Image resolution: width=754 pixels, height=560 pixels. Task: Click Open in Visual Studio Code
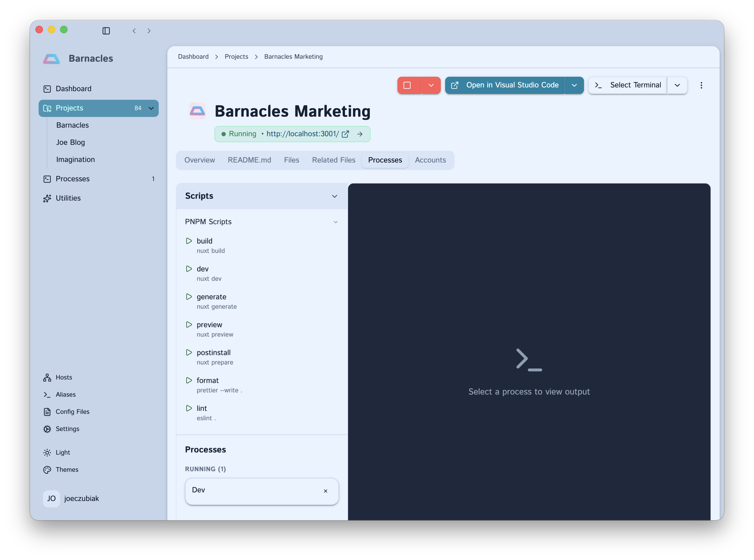click(512, 85)
